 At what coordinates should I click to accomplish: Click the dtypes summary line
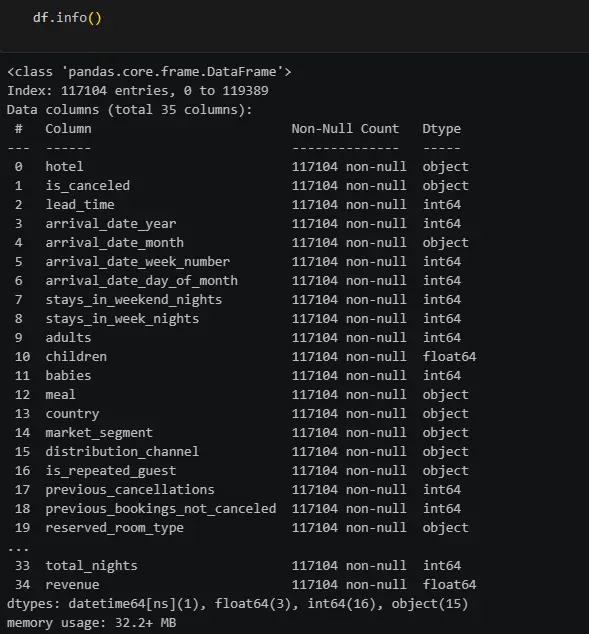[x=238, y=604]
